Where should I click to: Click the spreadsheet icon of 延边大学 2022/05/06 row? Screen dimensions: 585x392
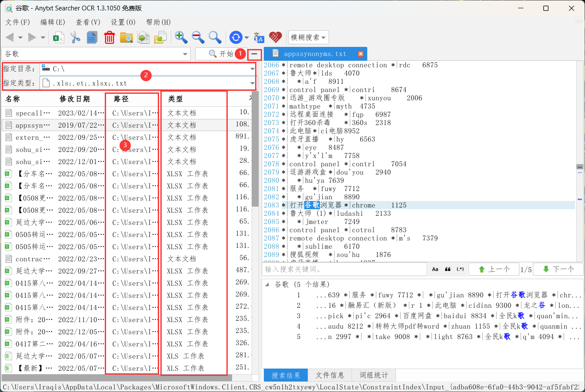(x=8, y=222)
